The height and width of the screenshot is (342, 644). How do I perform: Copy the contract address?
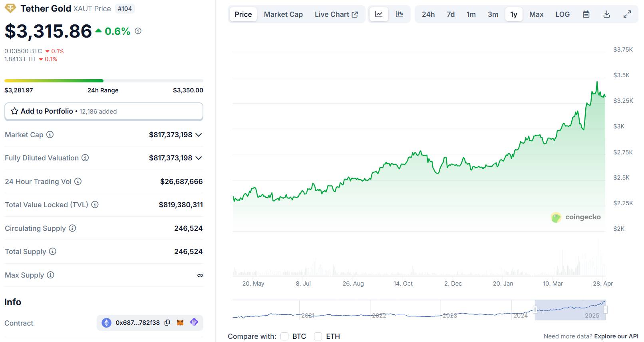coord(167,322)
